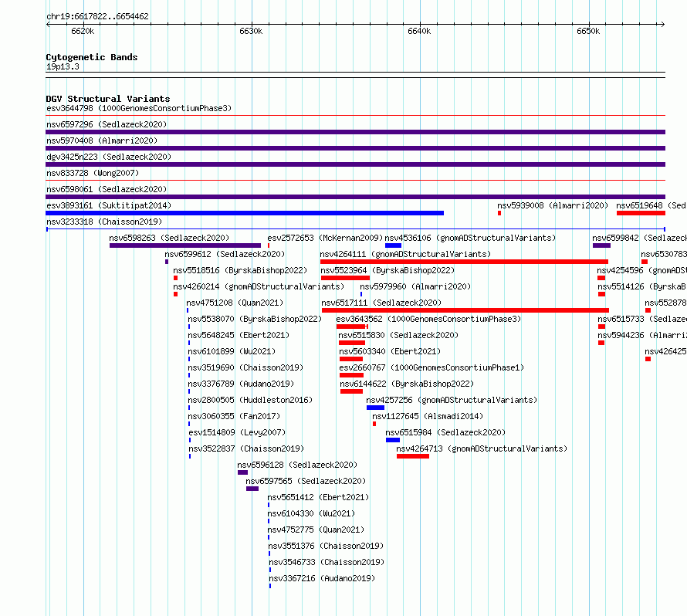The width and height of the screenshot is (687, 616).
Task: Click the red nsv6144622 (ByrskaBishop2022) bar
Action: tap(351, 391)
